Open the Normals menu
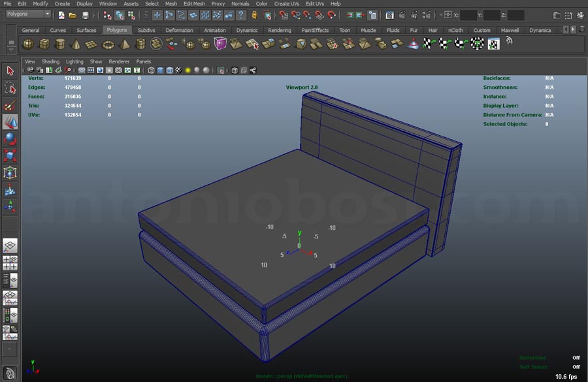 coord(240,4)
